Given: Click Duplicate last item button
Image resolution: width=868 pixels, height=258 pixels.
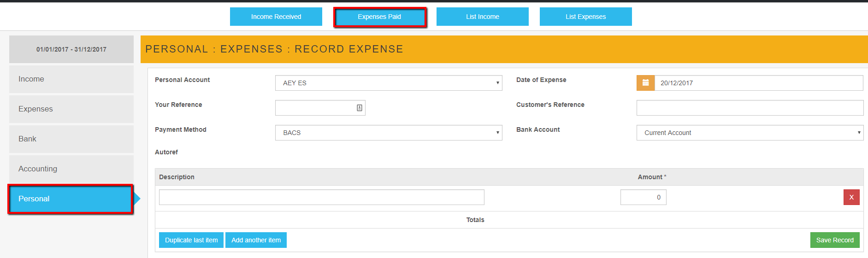Looking at the screenshot, I should click(x=191, y=240).
